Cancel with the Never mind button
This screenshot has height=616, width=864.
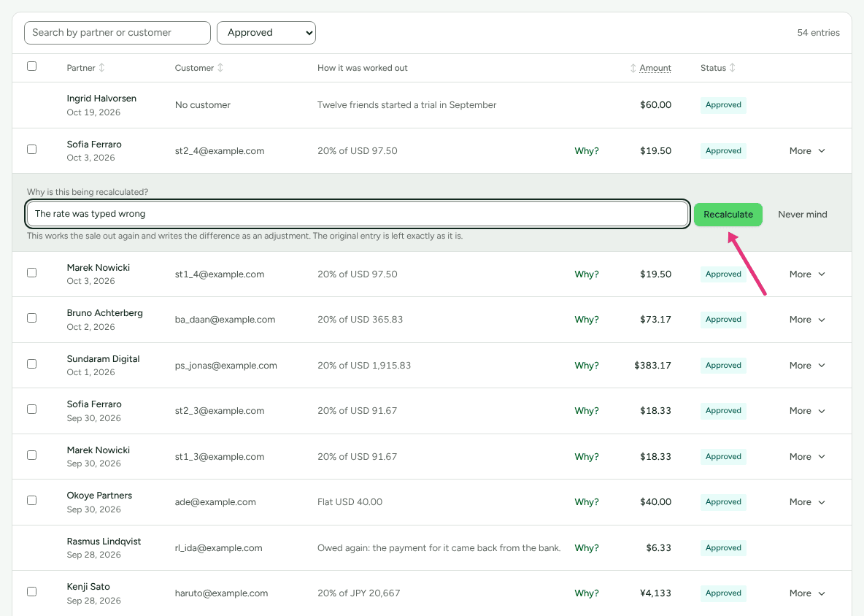tap(802, 215)
